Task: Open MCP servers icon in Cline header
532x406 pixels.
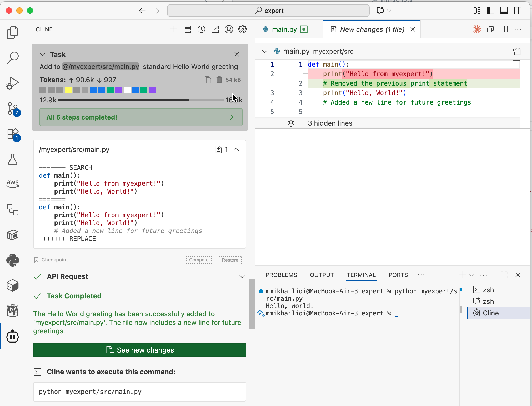Action: click(x=188, y=29)
